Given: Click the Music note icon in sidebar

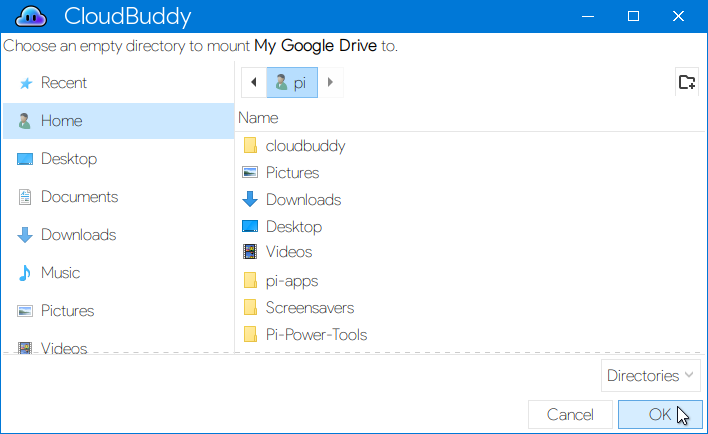Looking at the screenshot, I should click(25, 273).
